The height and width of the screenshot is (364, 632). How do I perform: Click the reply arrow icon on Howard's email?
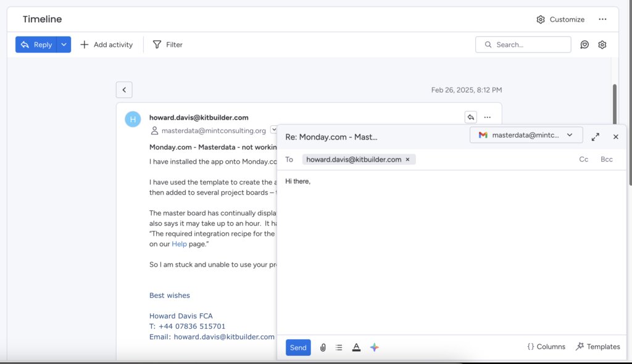click(470, 117)
